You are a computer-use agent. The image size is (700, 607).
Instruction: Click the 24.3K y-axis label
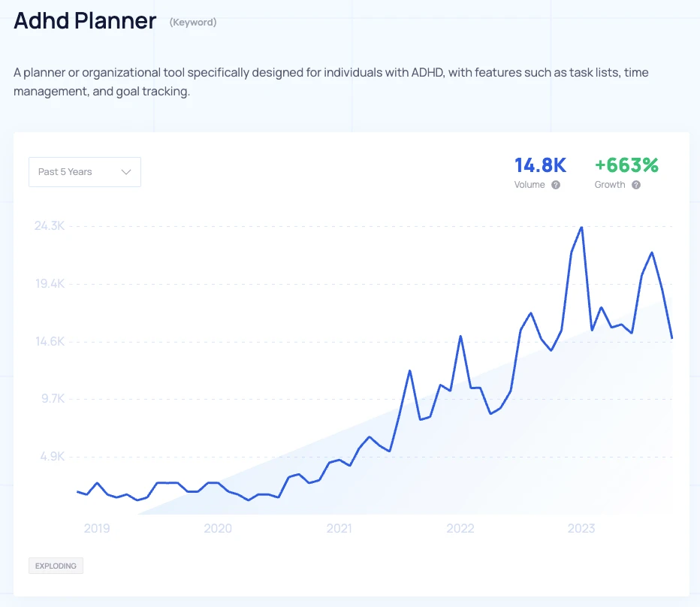[x=50, y=226]
